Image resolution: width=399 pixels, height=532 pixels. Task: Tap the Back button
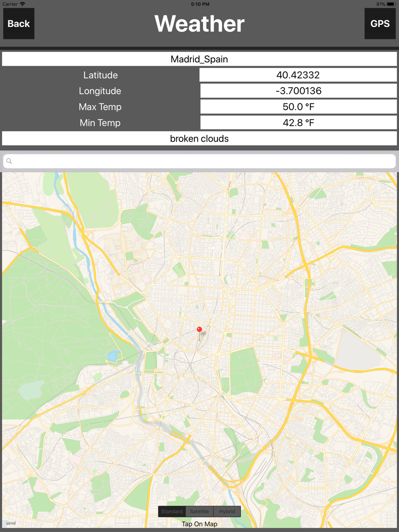19,24
